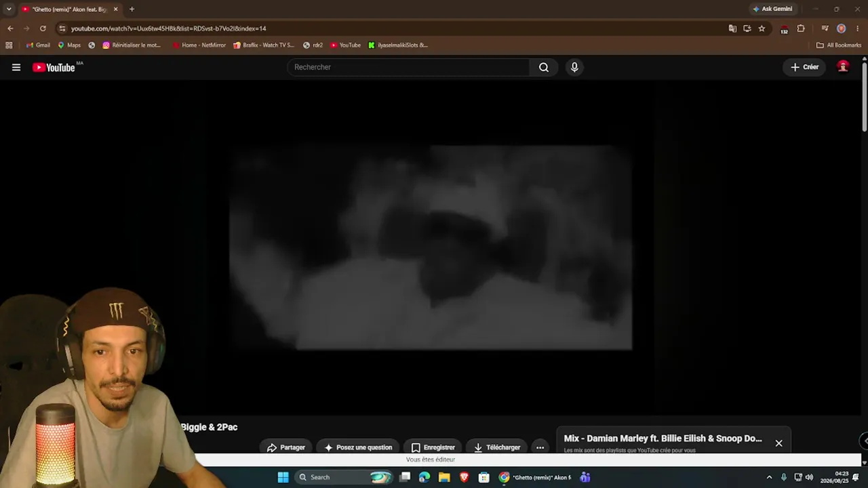Close the Mix playlist panel
This screenshot has width=868, height=488.
(778, 443)
